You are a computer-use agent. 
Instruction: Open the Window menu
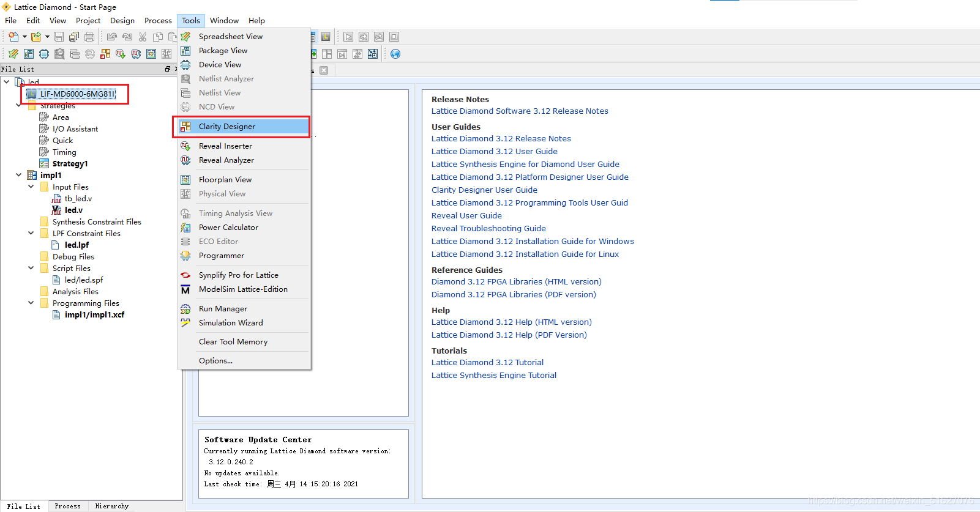pos(224,20)
